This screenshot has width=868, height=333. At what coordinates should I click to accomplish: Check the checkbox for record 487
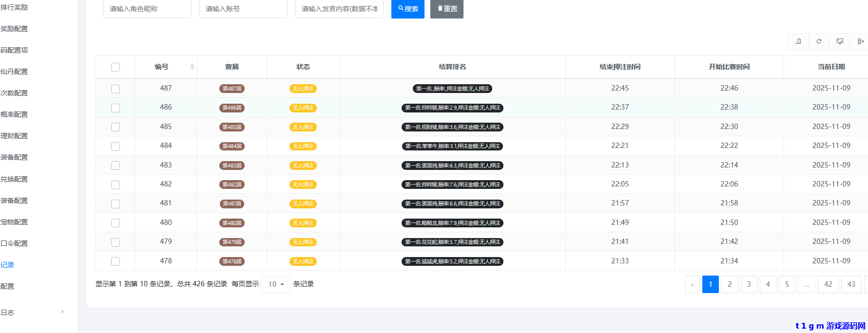116,89
